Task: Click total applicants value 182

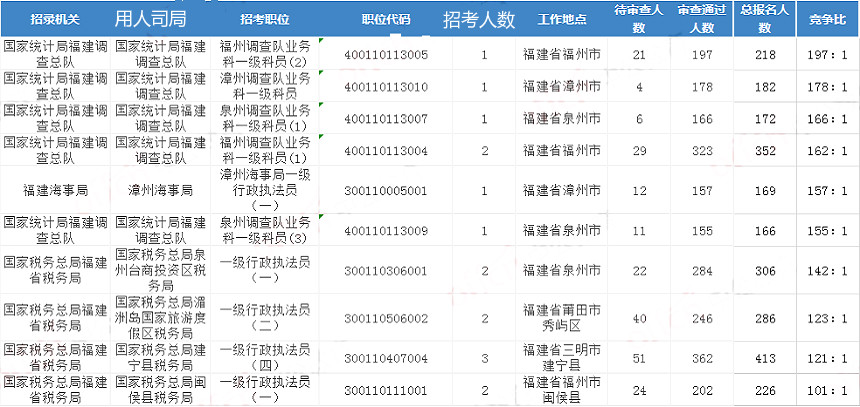Action: (x=765, y=87)
